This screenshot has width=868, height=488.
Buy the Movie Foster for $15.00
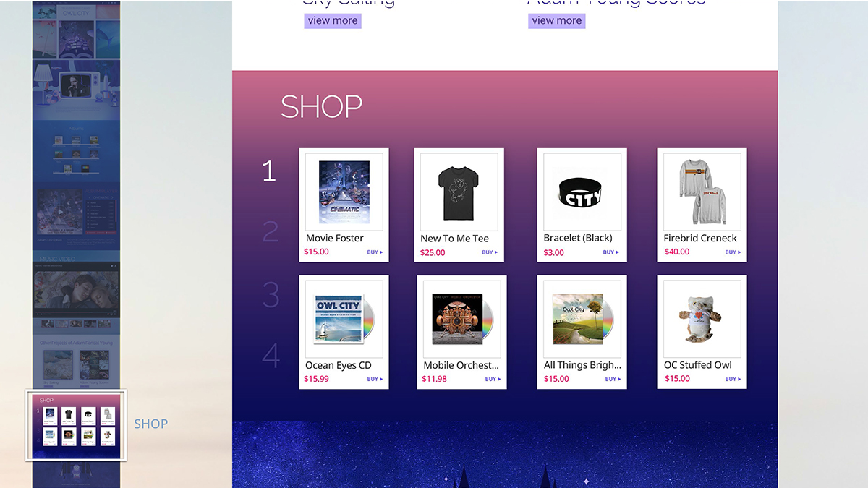pos(375,252)
